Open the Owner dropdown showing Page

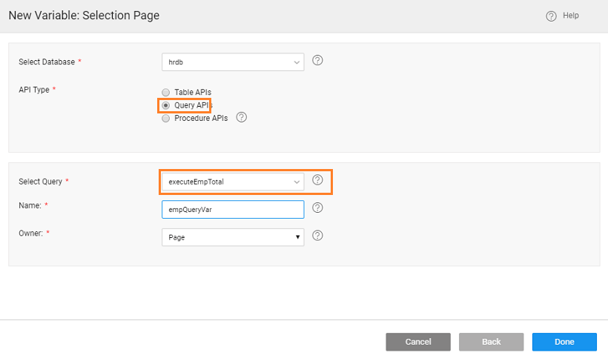pyautogui.click(x=232, y=236)
